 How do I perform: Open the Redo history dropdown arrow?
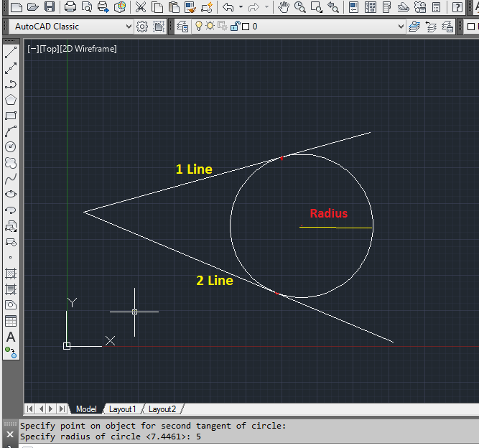coord(266,6)
